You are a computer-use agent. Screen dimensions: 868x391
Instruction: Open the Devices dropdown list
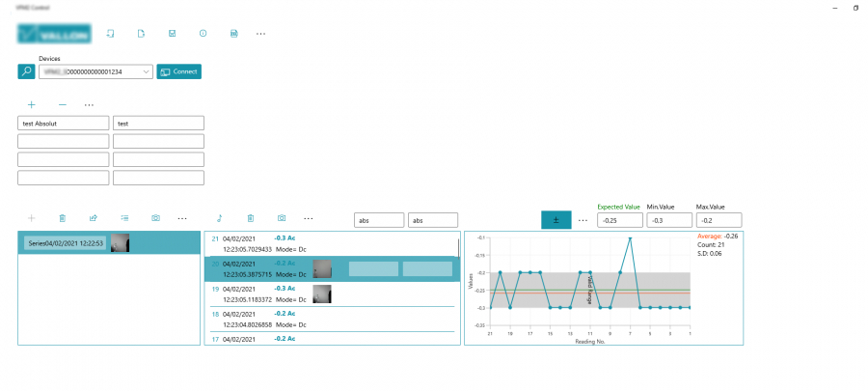(145, 71)
